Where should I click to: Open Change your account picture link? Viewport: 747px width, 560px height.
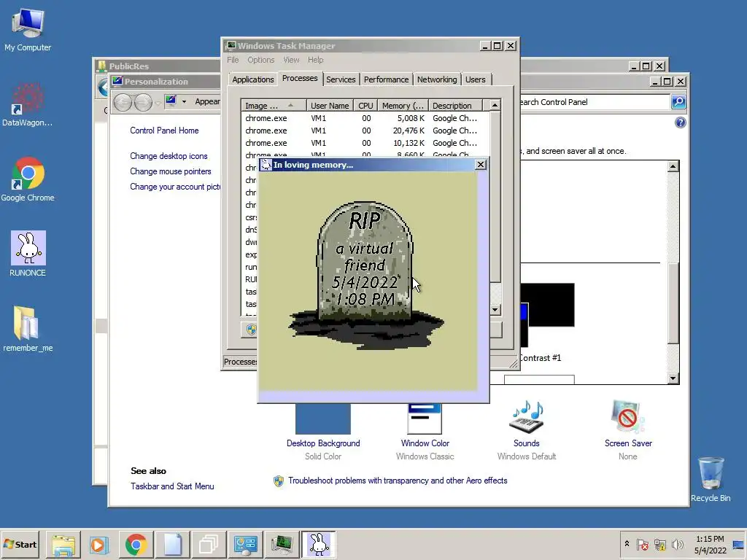coord(175,187)
